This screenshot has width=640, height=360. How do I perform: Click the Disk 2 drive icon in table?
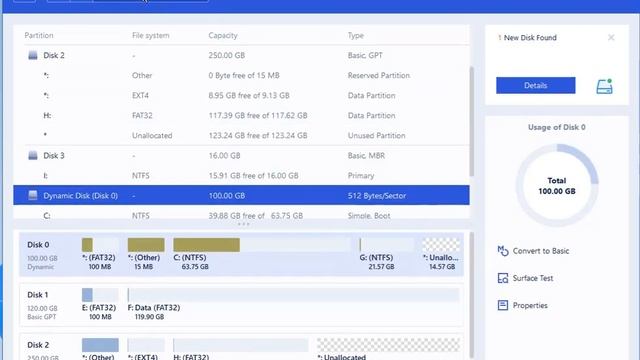pyautogui.click(x=33, y=55)
